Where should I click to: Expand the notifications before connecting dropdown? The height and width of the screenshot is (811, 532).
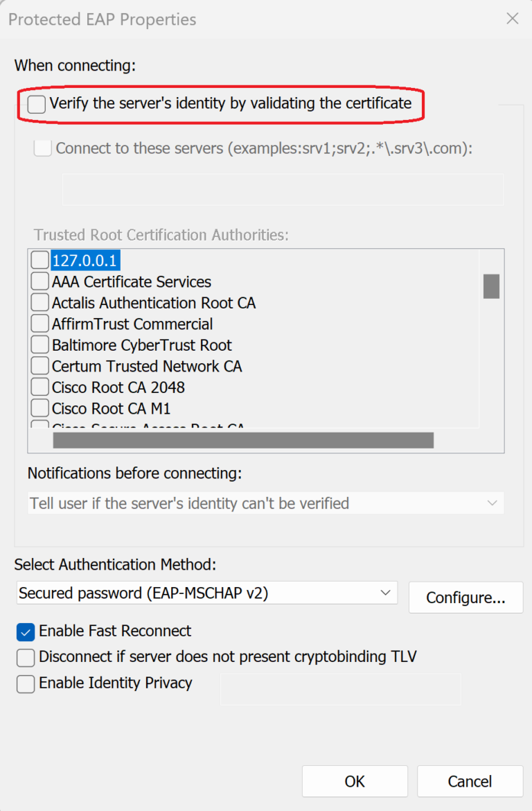[265, 503]
